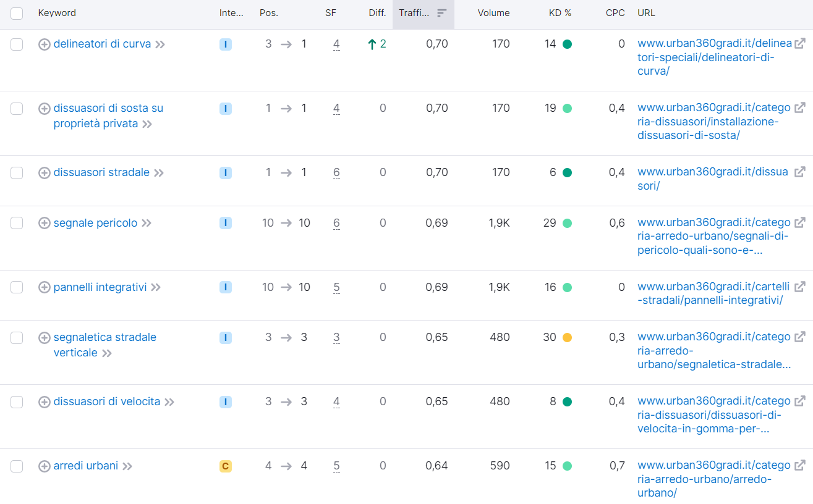Screen dimensions: 813x504
Task: Tick checkbox for dissuasori stradale row
Action: [17, 173]
